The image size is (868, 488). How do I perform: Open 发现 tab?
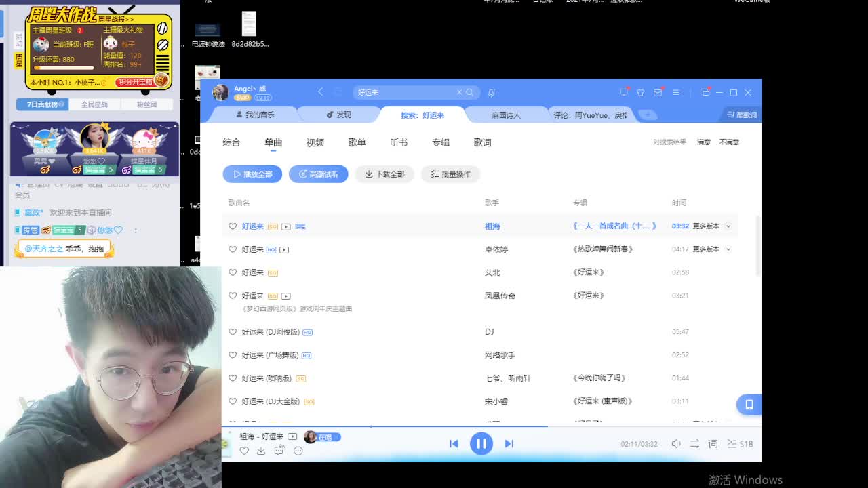pos(339,115)
